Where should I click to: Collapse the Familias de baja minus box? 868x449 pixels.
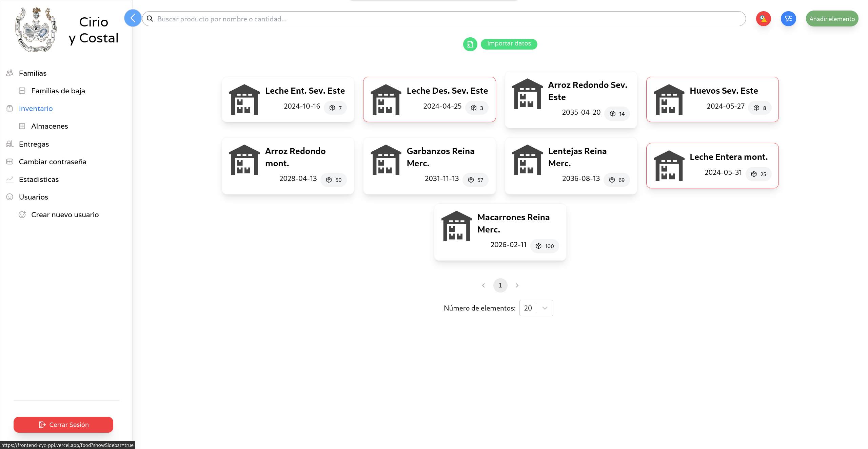point(22,91)
